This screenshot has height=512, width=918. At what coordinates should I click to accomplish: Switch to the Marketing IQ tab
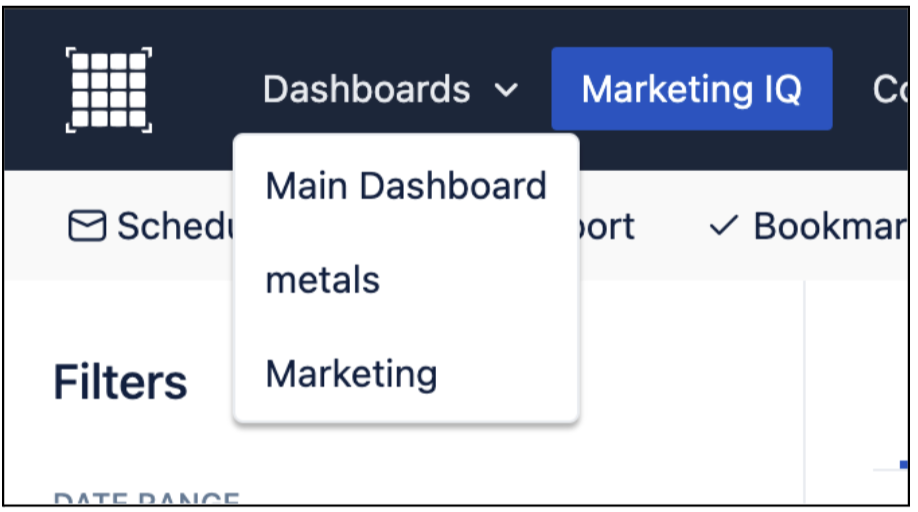(x=691, y=89)
